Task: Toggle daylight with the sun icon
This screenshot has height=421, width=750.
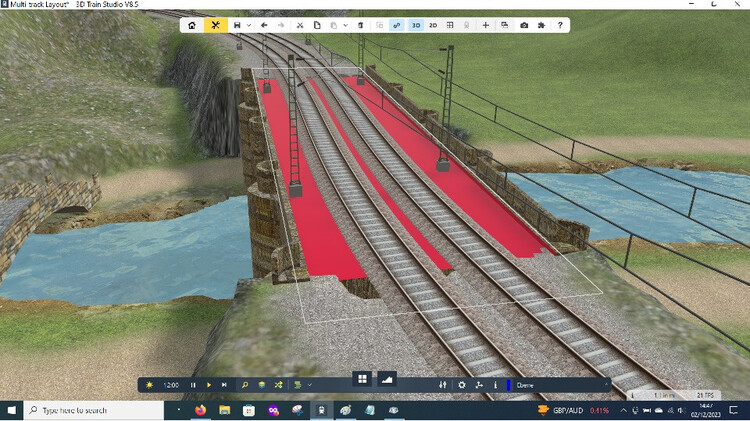Action: coord(149,385)
